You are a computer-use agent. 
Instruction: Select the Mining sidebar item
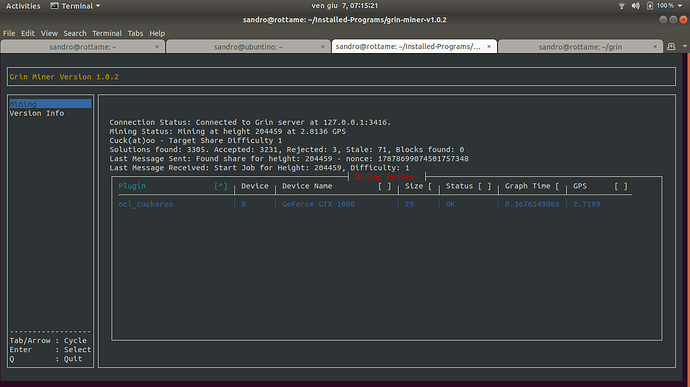50,104
